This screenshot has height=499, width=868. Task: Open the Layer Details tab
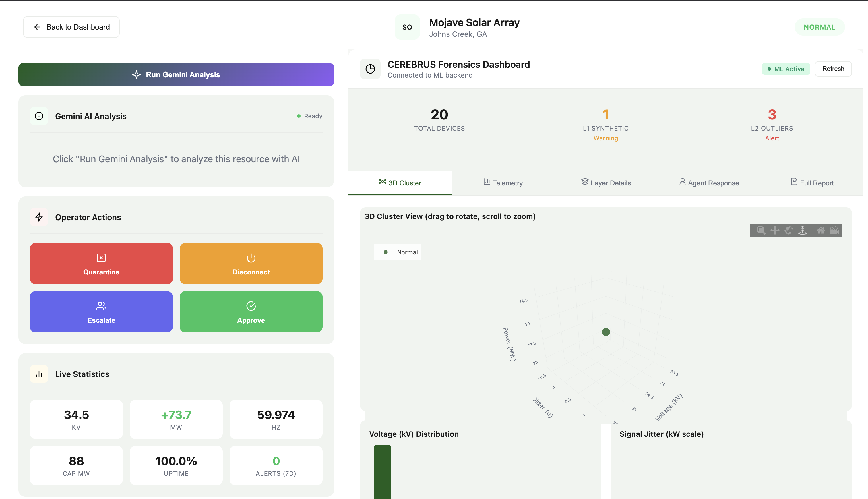click(606, 183)
